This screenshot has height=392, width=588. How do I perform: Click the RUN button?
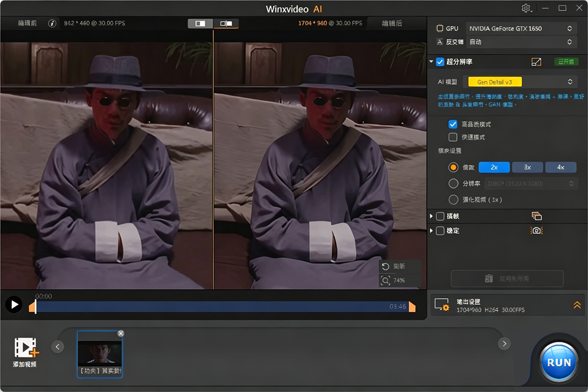pyautogui.click(x=559, y=363)
